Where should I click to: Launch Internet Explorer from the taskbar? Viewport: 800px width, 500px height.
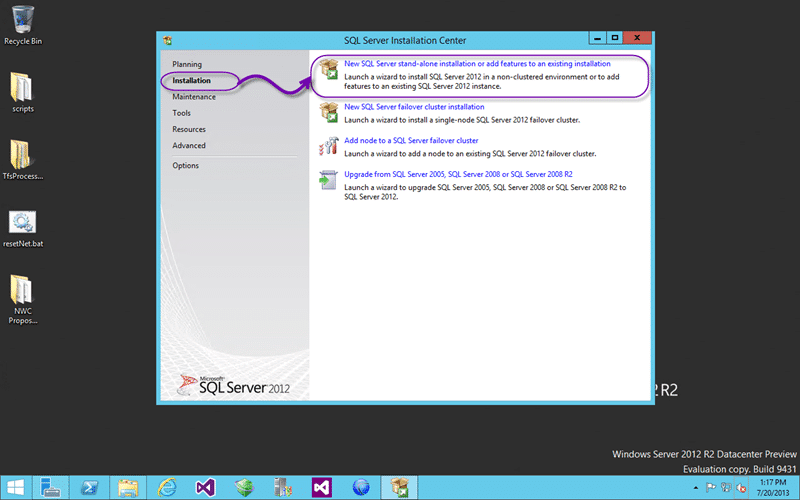pyautogui.click(x=167, y=488)
